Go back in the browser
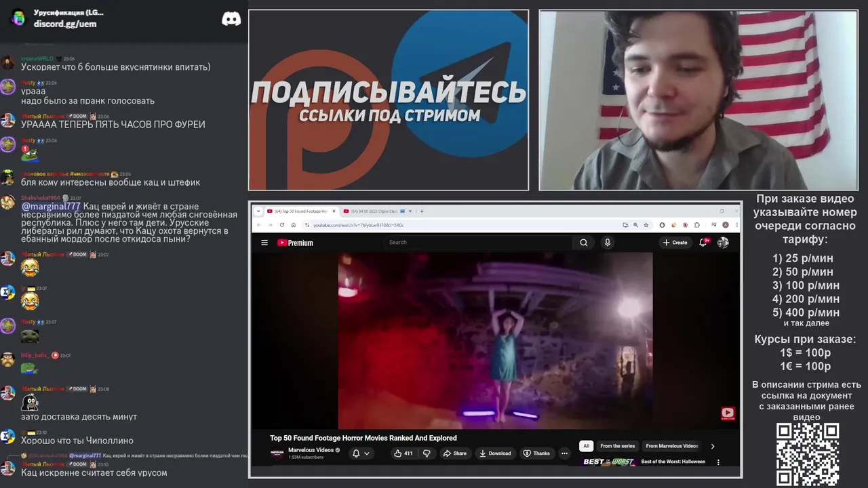Image resolution: width=868 pixels, height=488 pixels. 259,225
